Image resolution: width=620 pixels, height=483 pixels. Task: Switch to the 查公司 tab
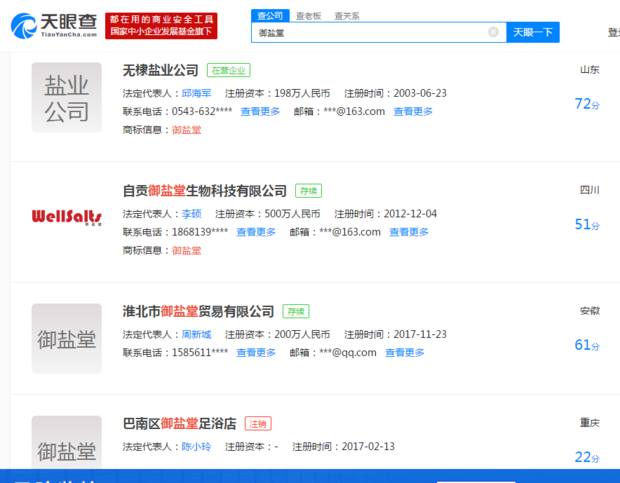(270, 16)
